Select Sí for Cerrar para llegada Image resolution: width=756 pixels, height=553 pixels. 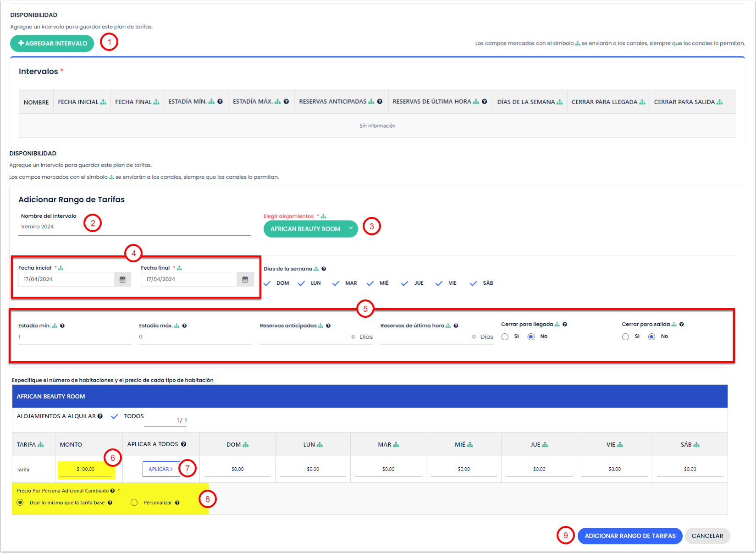505,337
